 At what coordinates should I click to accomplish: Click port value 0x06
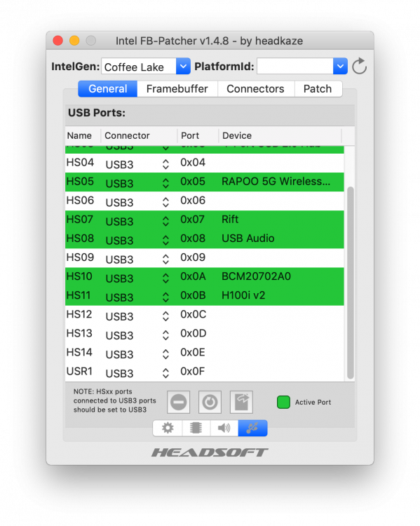click(x=193, y=201)
